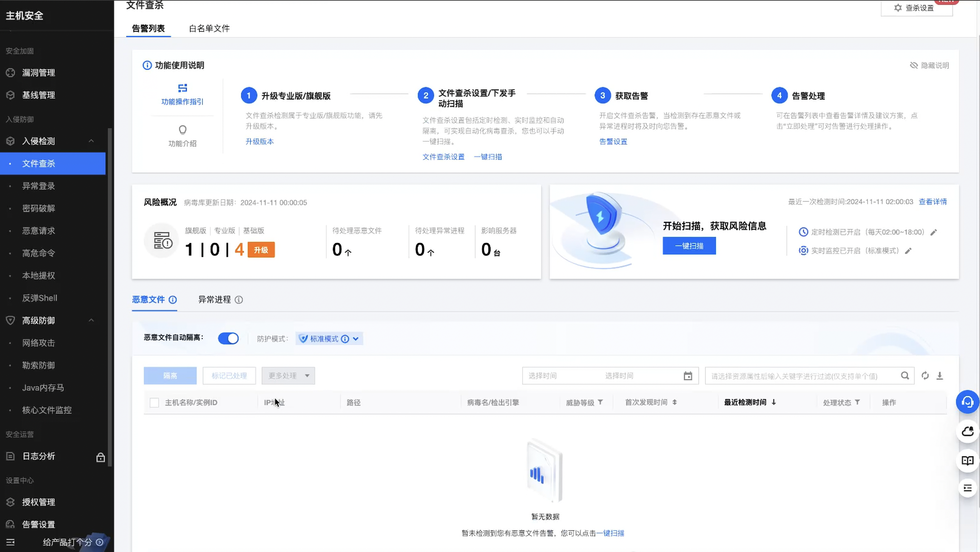Edit the real-time monitoring pencil icon
Screen dimensions: 980x552
coord(908,251)
